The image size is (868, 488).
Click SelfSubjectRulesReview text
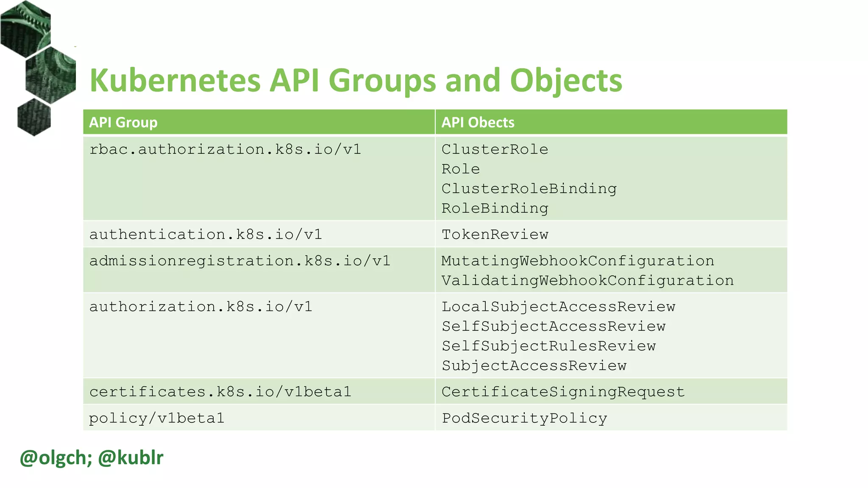click(548, 346)
